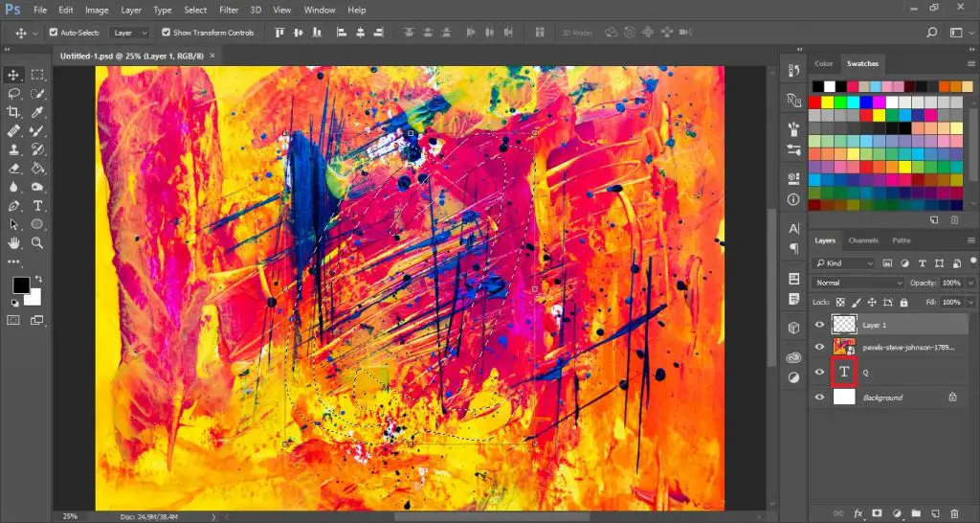Screen dimensions: 980x523
Task: Hide the Q text layer eye icon
Action: tap(819, 373)
